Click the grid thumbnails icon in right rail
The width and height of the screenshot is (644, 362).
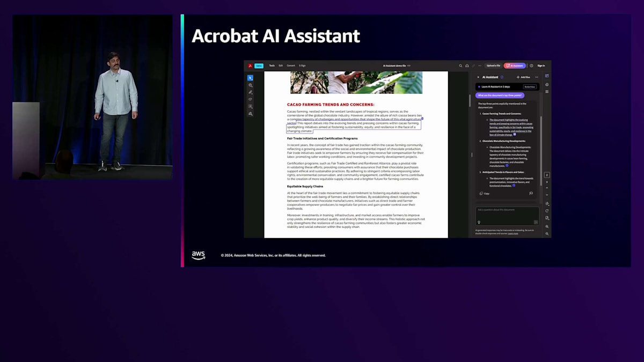pos(547,92)
